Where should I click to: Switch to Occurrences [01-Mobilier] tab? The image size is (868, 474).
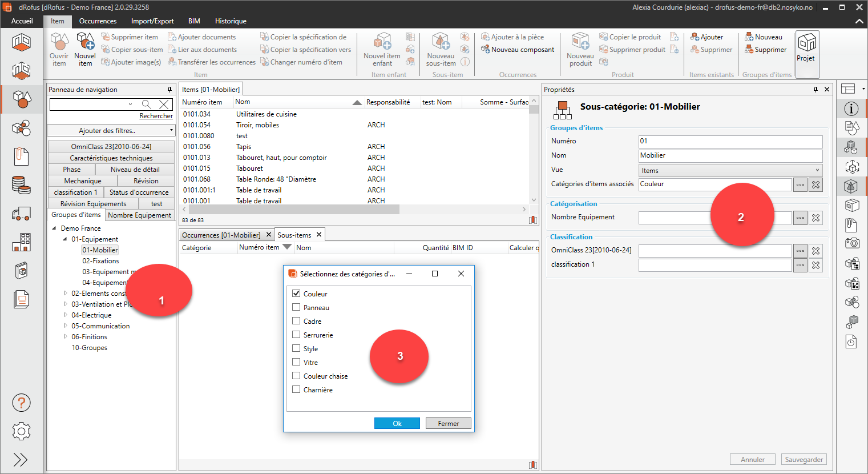coord(221,235)
